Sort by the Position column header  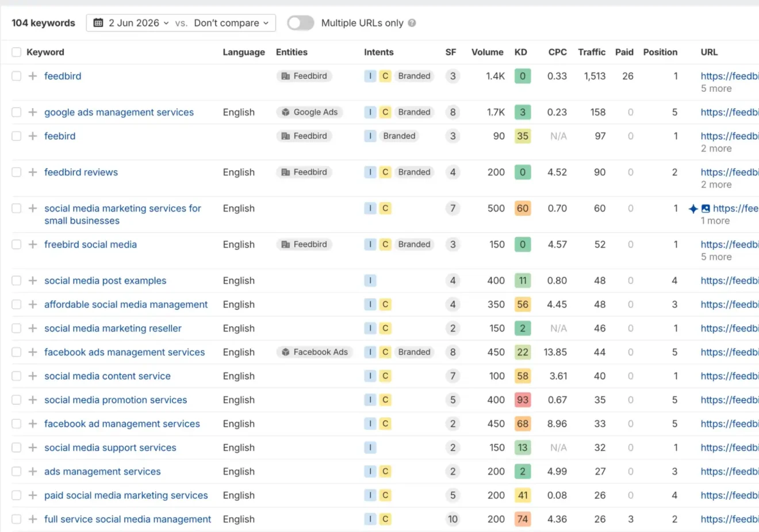(660, 52)
